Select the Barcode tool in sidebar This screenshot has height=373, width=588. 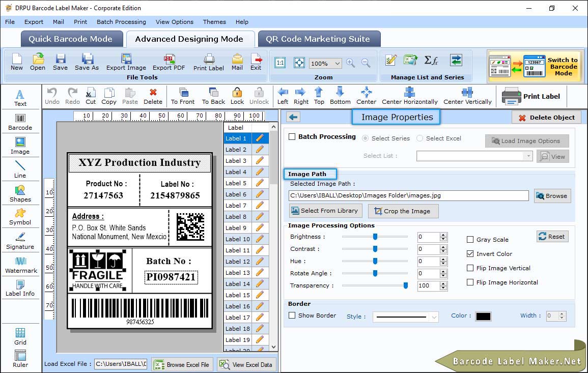(20, 122)
